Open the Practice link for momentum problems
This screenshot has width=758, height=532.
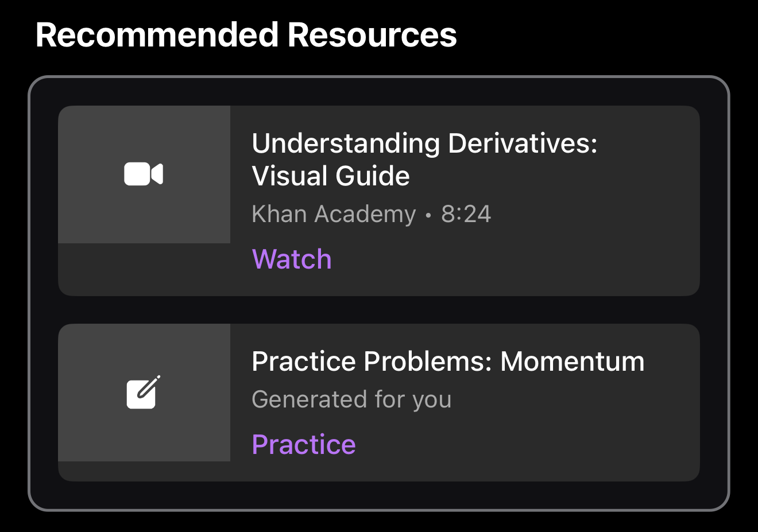[x=304, y=444]
